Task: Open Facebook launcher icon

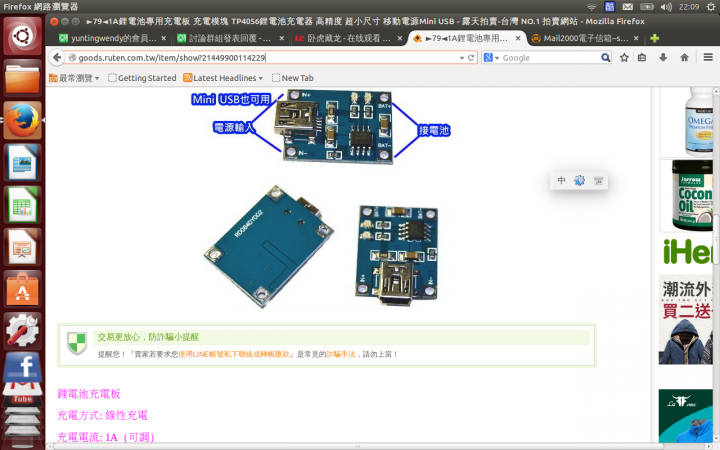Action: [22, 366]
